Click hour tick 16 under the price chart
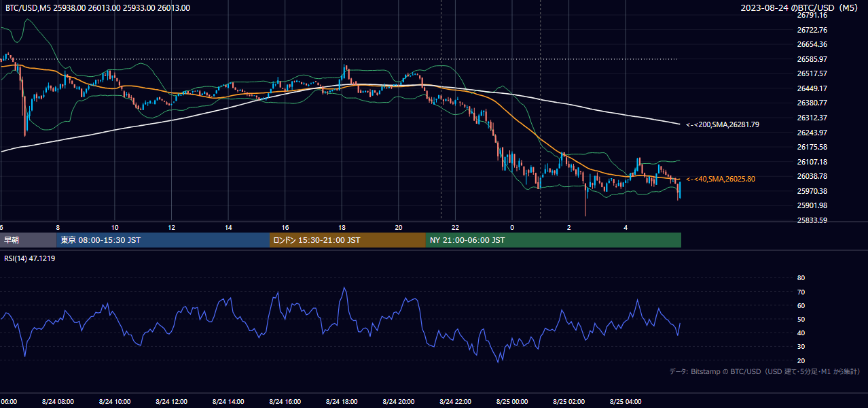Screen dimensions: 868x408 pos(285,227)
